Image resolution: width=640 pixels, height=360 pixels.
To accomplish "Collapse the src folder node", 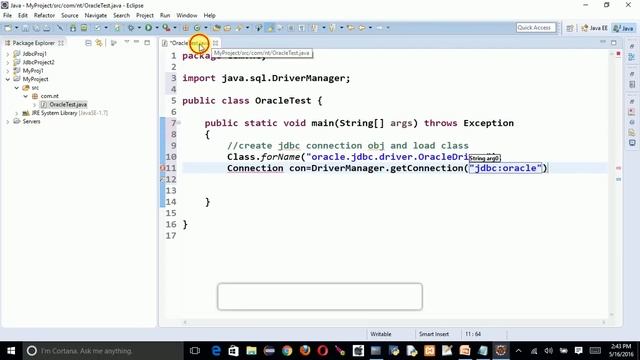I will click(17, 88).
